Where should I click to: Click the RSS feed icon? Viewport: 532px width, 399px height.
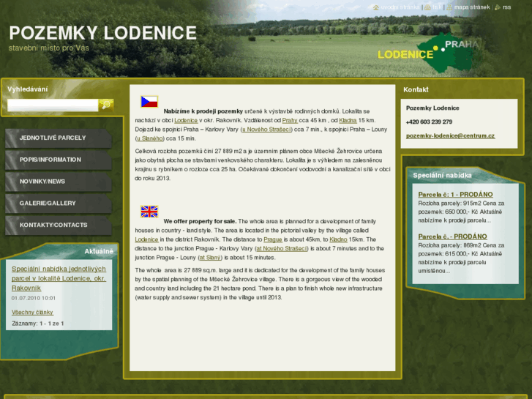tap(498, 7)
